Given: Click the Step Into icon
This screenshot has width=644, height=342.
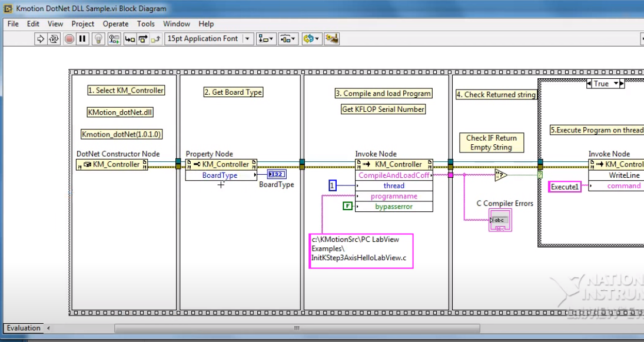Looking at the screenshot, I should 130,39.
